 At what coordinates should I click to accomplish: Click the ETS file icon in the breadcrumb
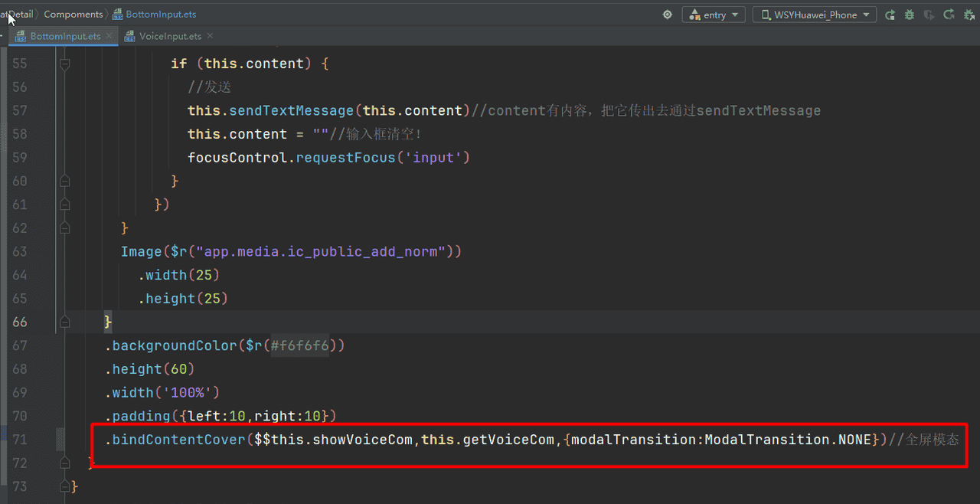117,15
